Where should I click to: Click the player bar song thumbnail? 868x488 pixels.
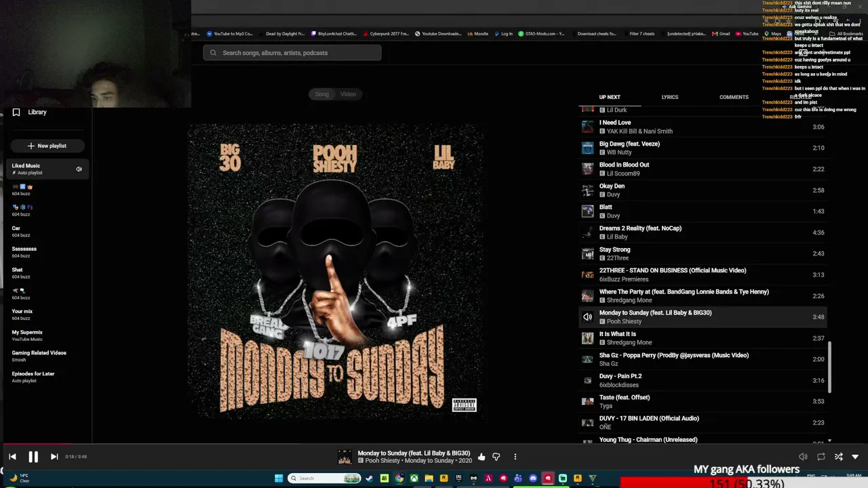[x=345, y=457]
